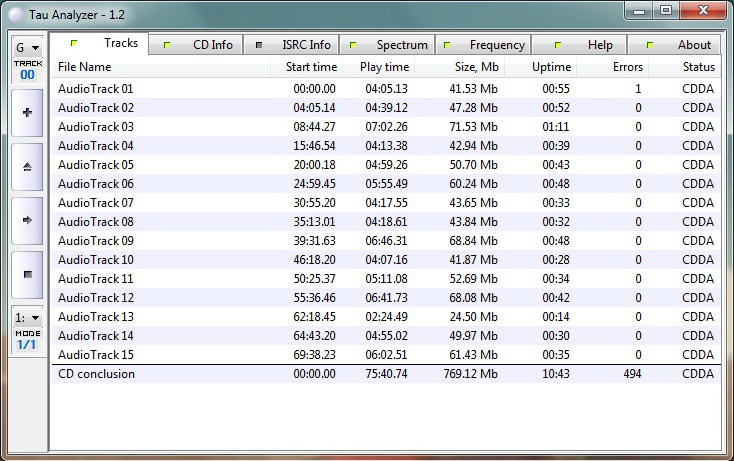The height and width of the screenshot is (461, 734).
Task: Select the AudioTrack 10 row
Action: click(386, 259)
